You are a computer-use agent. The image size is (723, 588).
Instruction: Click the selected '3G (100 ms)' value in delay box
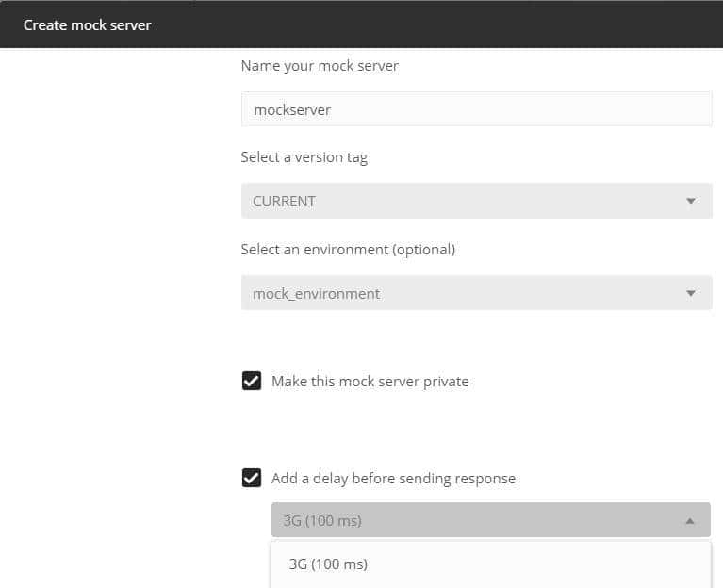click(x=322, y=520)
